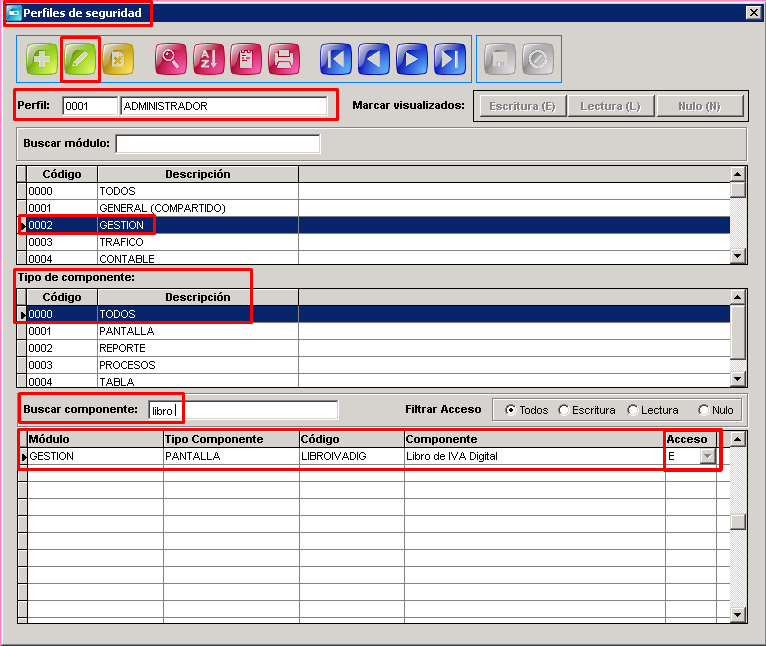
Task: Select module row 0003 TRAFICO
Action: click(x=373, y=242)
